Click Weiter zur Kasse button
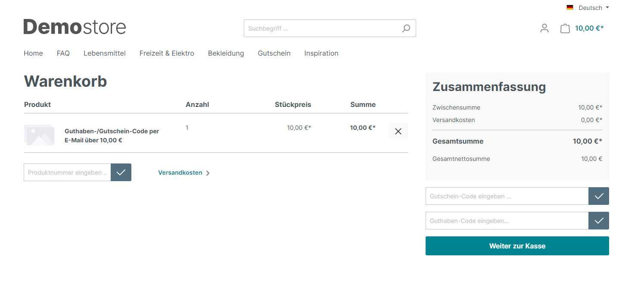644x292 pixels. click(517, 246)
